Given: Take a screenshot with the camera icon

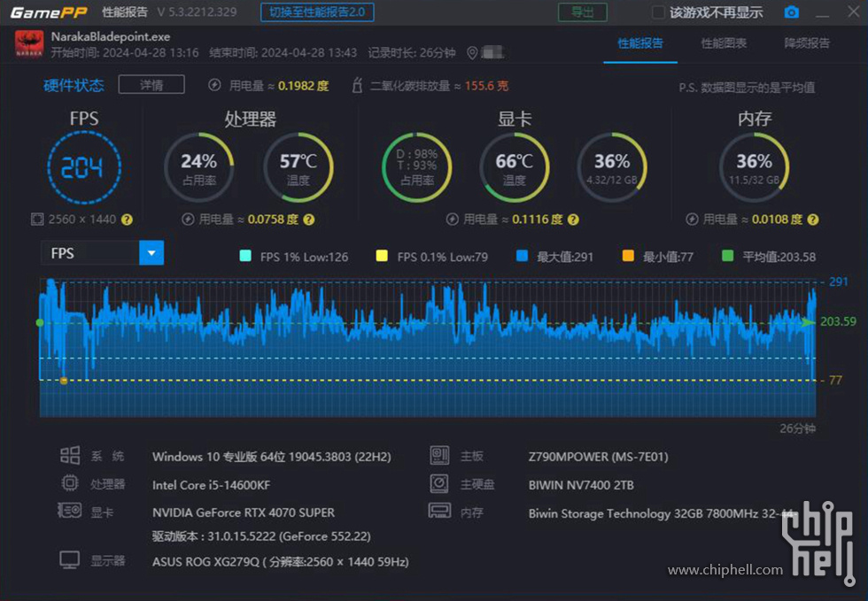Looking at the screenshot, I should coord(792,12).
